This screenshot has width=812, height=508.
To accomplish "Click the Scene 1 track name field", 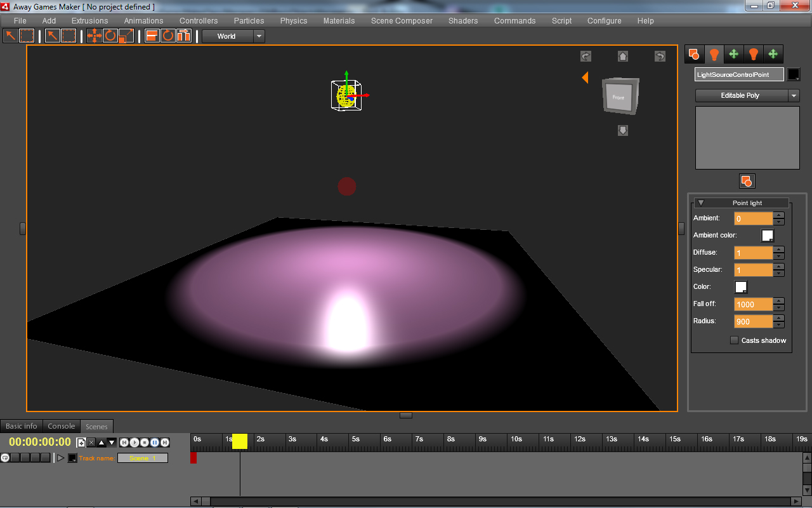I will pyautogui.click(x=143, y=458).
